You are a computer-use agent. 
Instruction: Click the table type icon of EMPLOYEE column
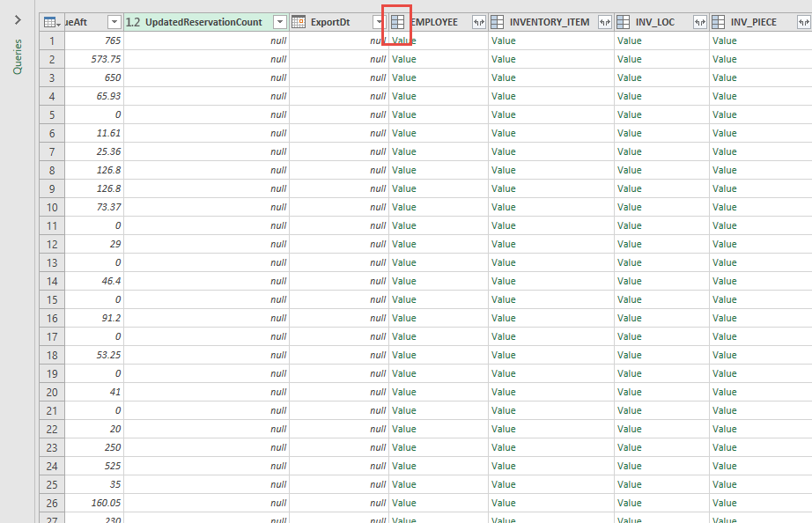(398, 22)
